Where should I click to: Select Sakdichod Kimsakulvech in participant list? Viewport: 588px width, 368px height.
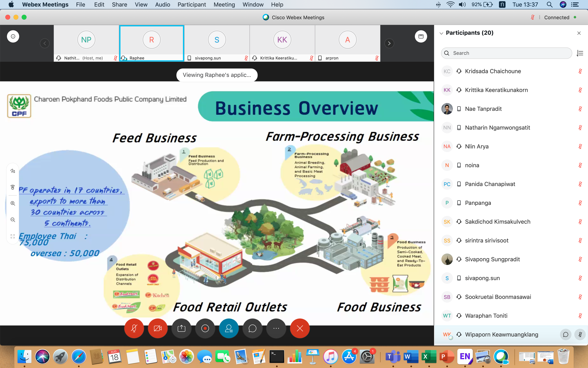point(511,222)
